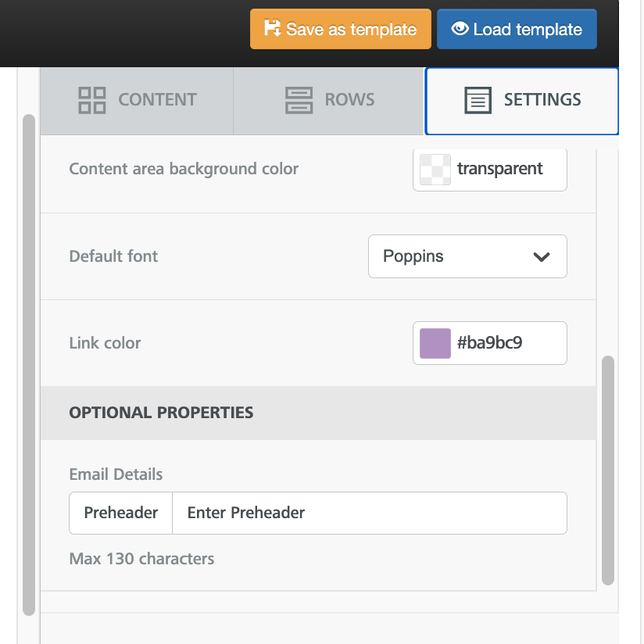Screen dimensions: 644x644
Task: Open the Default font Poppins dropdown
Action: point(467,256)
